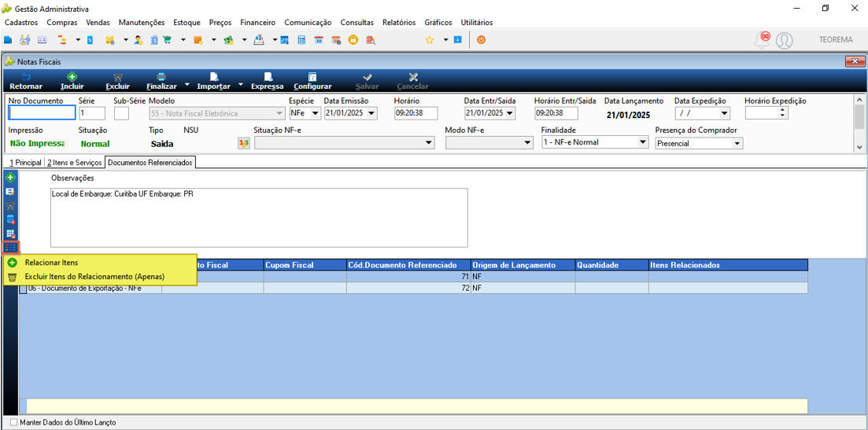This screenshot has height=430, width=868.
Task: Click the orange power icon in toolbar
Action: coord(481,40)
